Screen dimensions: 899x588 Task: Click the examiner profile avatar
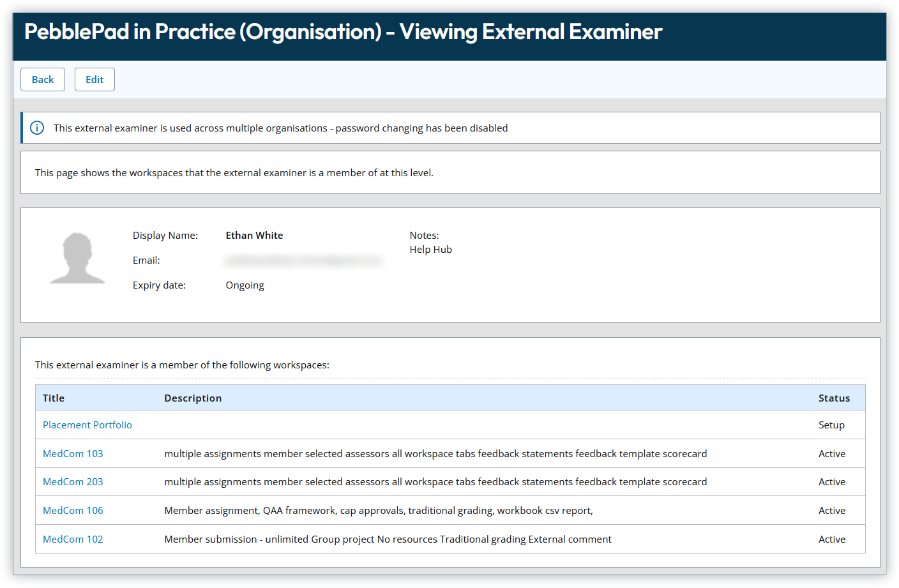point(77,258)
